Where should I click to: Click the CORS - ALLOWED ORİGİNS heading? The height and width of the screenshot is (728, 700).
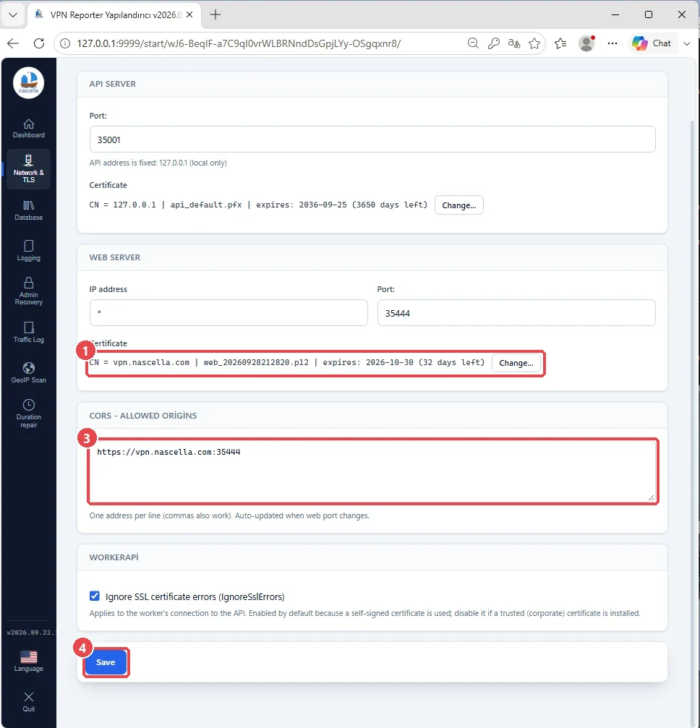pyautogui.click(x=143, y=416)
